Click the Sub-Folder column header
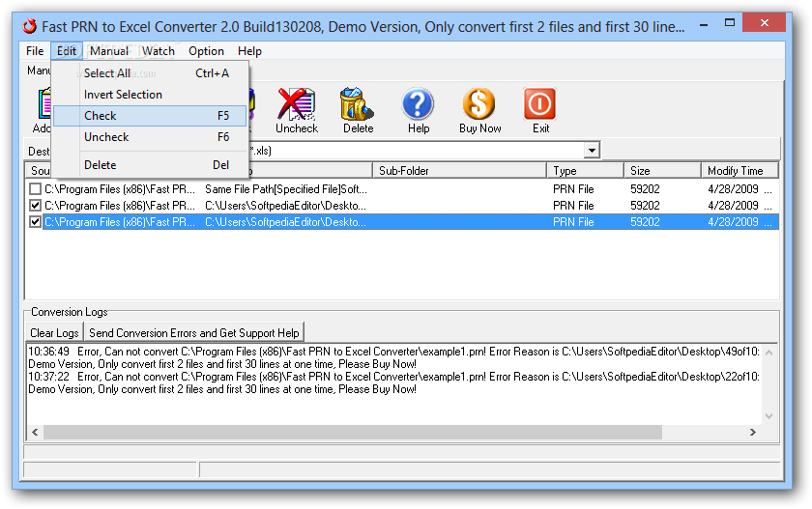The height and width of the screenshot is (509, 812). 459,171
